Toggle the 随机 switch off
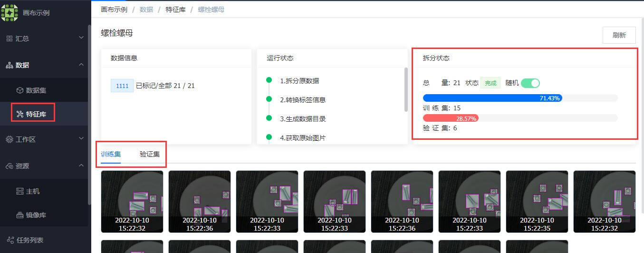644x253 pixels. click(x=530, y=83)
